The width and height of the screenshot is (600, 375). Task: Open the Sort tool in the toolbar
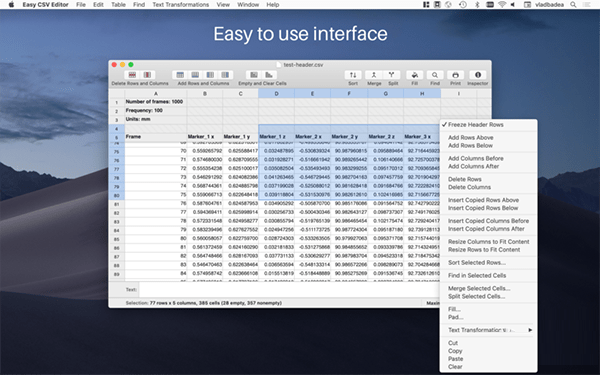[353, 75]
